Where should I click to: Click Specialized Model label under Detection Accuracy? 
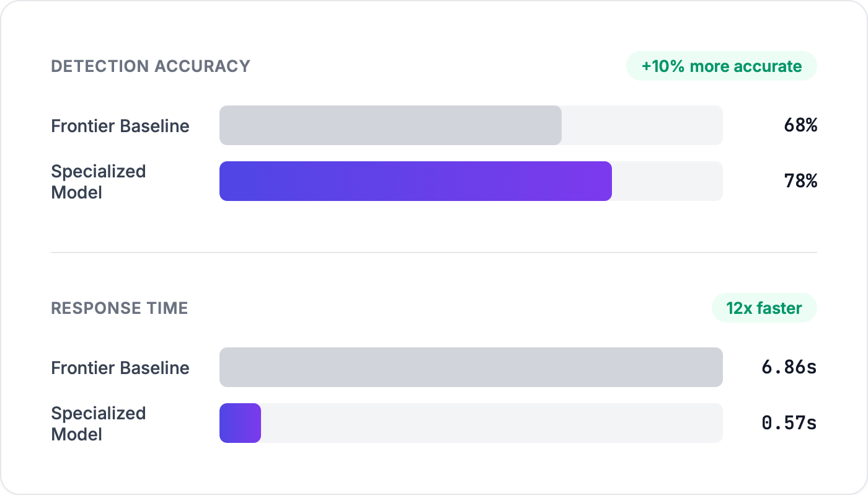pyautogui.click(x=99, y=182)
